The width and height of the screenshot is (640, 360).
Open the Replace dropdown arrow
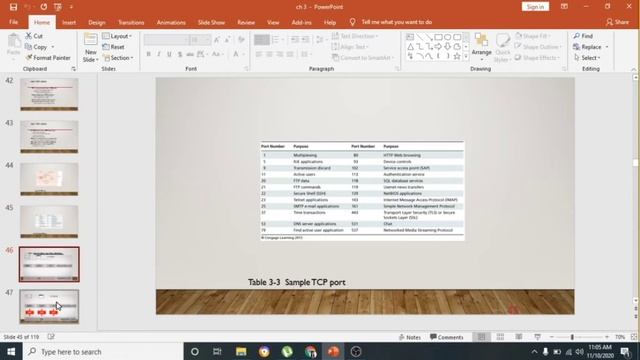[x=607, y=47]
